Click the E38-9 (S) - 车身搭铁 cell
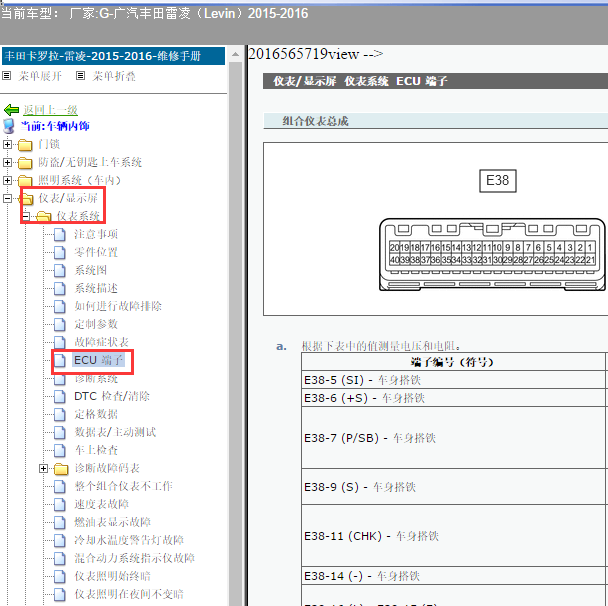Viewport: 608px width, 606px height. point(453,487)
